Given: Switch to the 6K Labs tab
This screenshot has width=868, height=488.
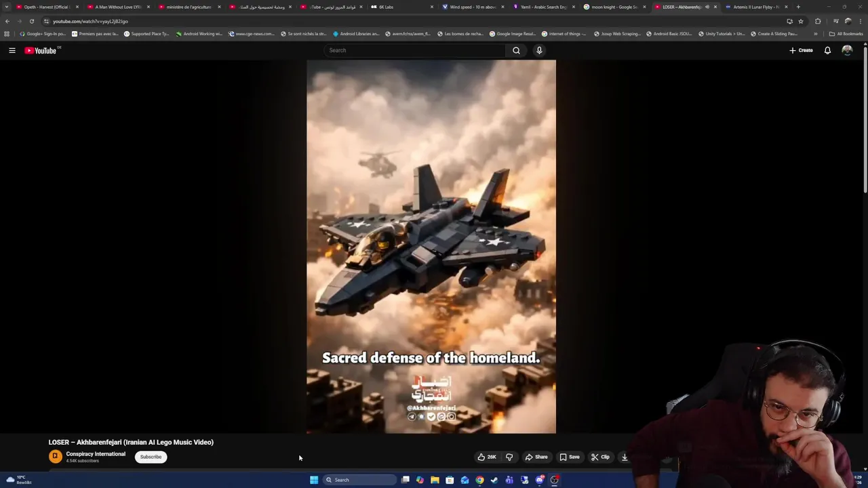Looking at the screenshot, I should coord(402,7).
